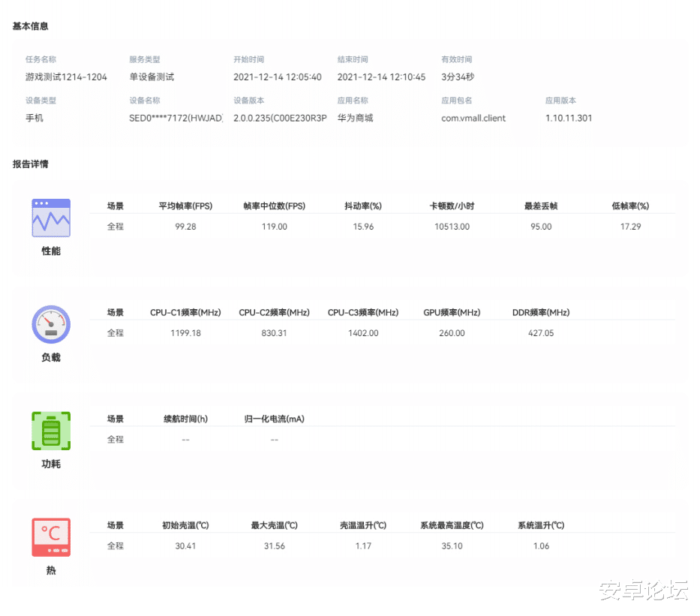This screenshot has height=616, width=700.
Task: Click the 性能 performance chart icon
Action: [x=51, y=218]
